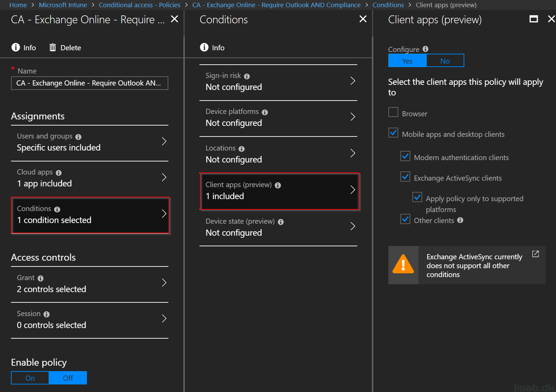
Task: Click the info tooltip icon next to Cloud apps
Action: click(59, 173)
